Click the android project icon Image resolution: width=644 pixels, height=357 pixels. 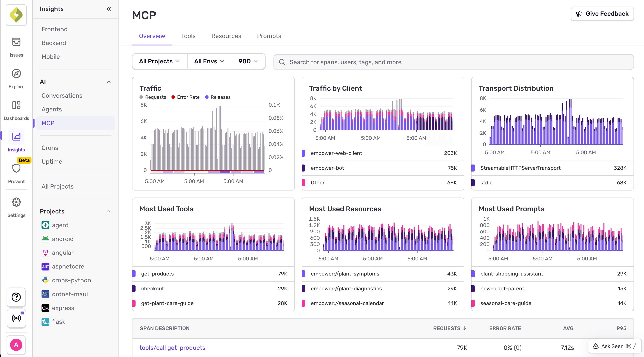click(45, 239)
